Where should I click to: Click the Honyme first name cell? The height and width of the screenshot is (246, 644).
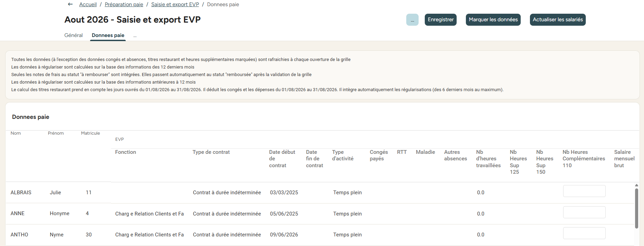(60, 213)
